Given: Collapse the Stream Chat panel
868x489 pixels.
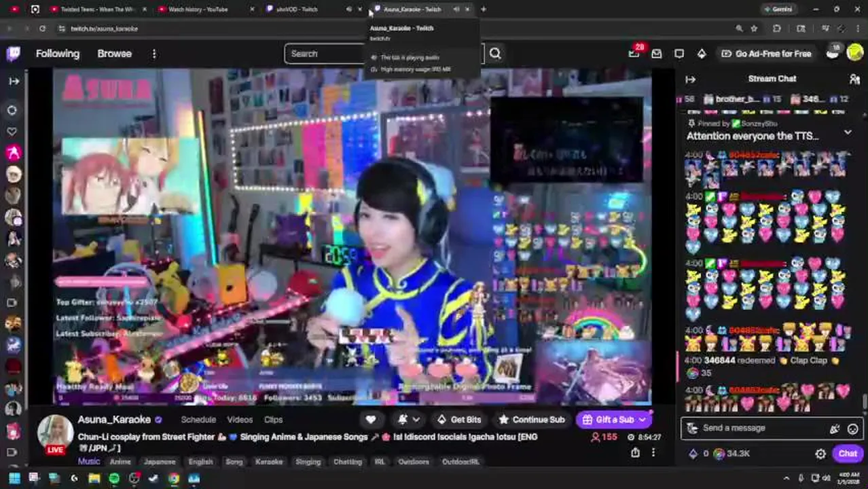Looking at the screenshot, I should (x=690, y=79).
